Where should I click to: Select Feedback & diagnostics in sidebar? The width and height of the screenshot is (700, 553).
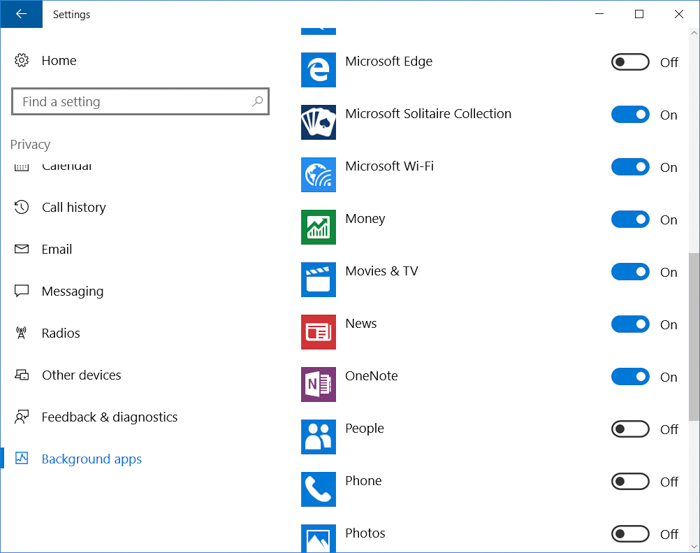[x=109, y=418]
